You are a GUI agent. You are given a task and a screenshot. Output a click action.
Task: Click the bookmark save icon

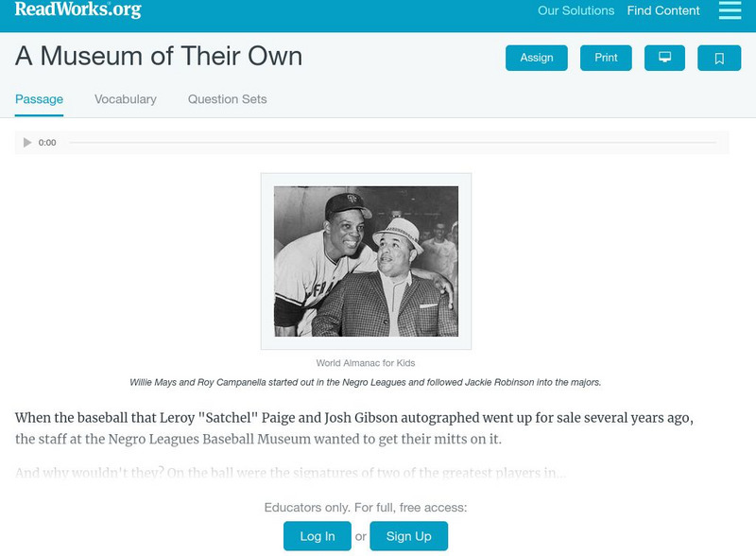pos(719,58)
